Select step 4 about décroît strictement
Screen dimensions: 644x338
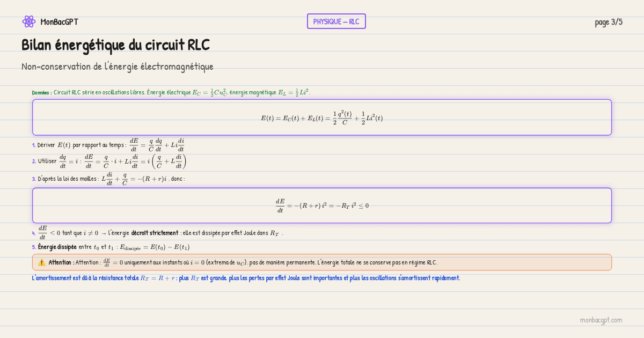157,233
